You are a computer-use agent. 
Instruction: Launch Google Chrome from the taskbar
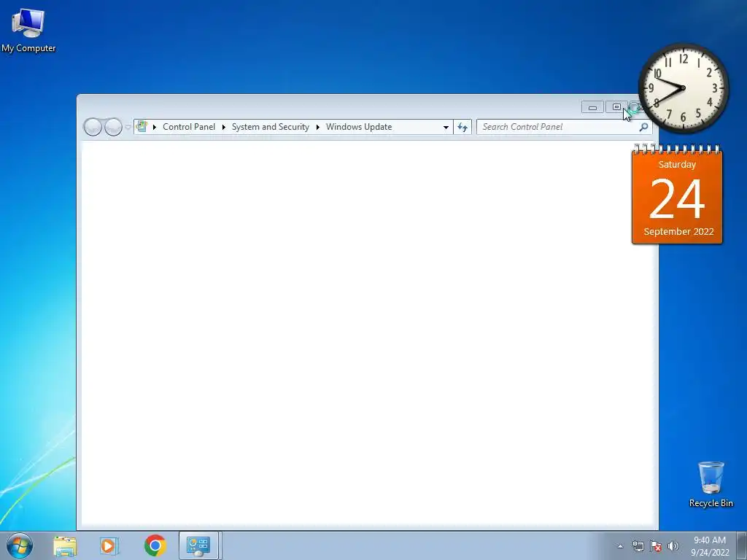point(155,545)
